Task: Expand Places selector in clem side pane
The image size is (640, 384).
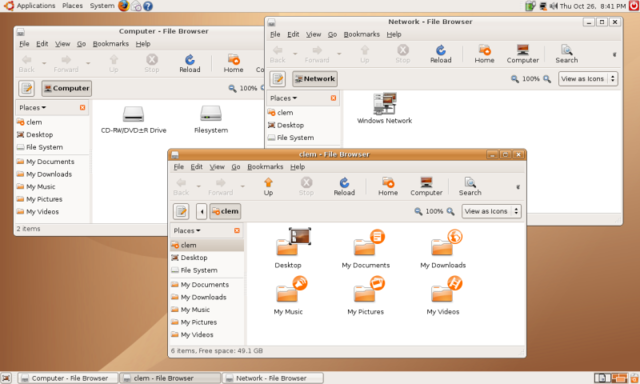Action: point(187,231)
